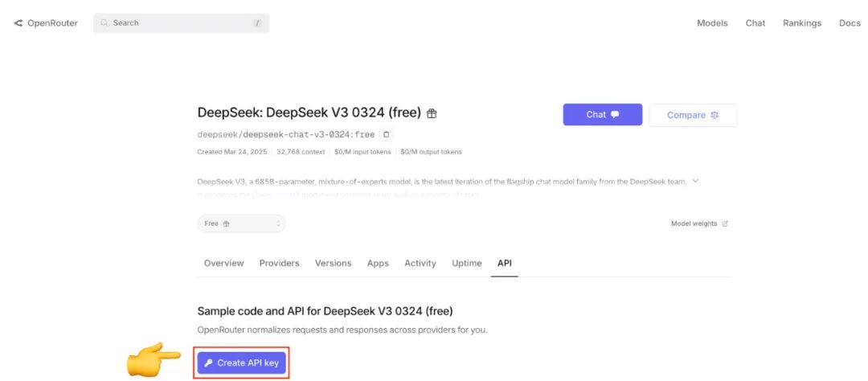Click the gift icon beside model title
This screenshot has width=868, height=381.
click(432, 113)
